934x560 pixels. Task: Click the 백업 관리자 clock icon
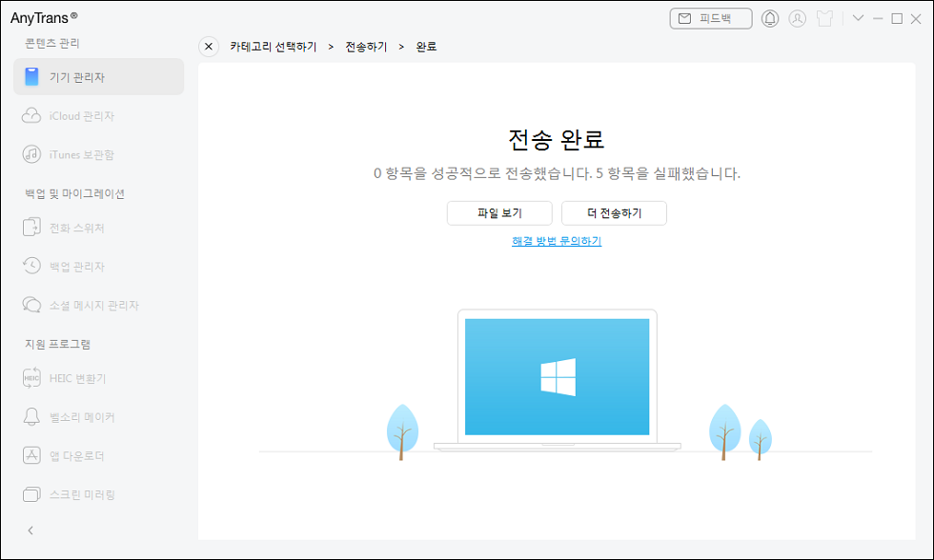[x=31, y=266]
